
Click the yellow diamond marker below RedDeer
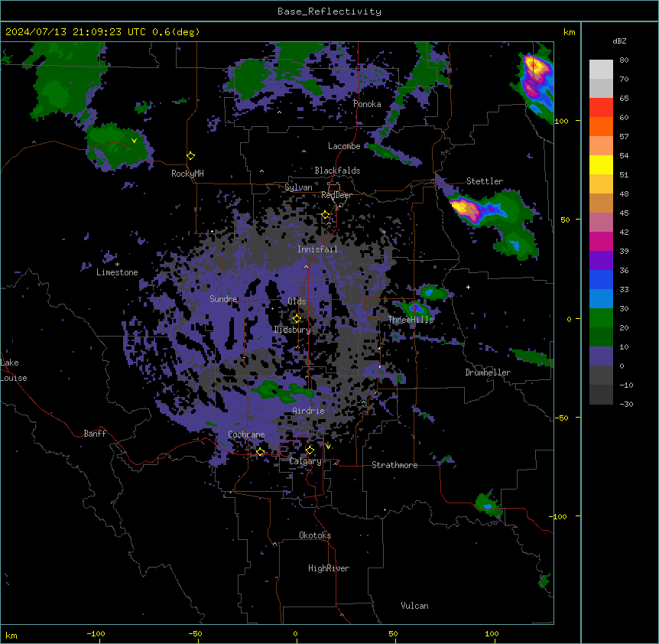(x=326, y=215)
